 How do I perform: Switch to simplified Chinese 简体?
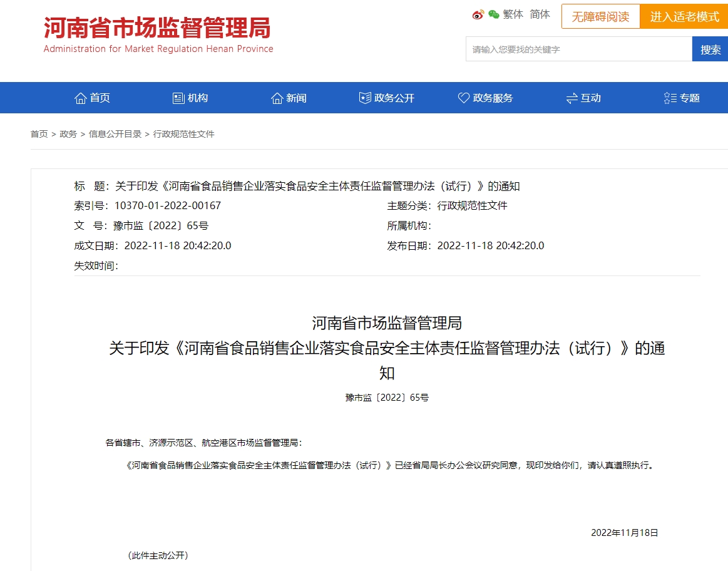(540, 14)
